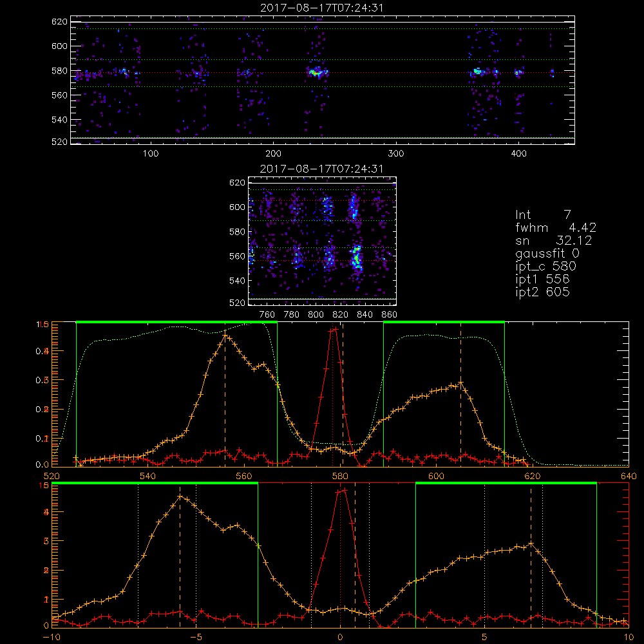Image resolution: width=644 pixels, height=644 pixels.
Task: Click x-axis label 780 on middle image
Action: pos(292,315)
